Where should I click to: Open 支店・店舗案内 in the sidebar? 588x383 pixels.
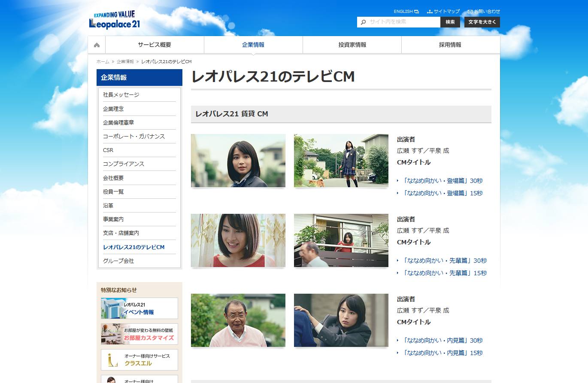coord(139,233)
